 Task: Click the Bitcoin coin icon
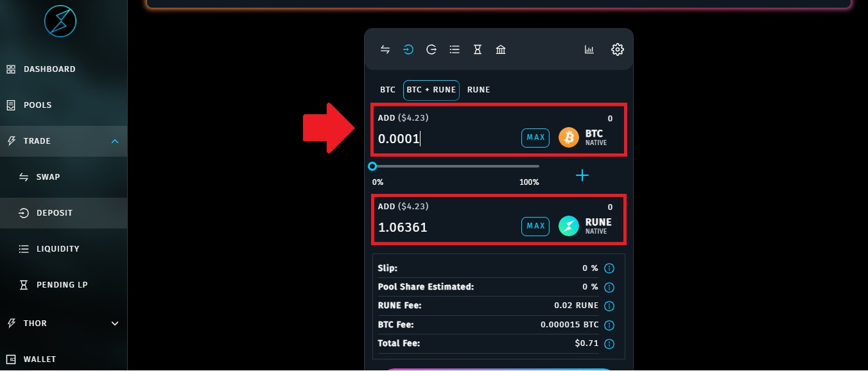click(569, 137)
